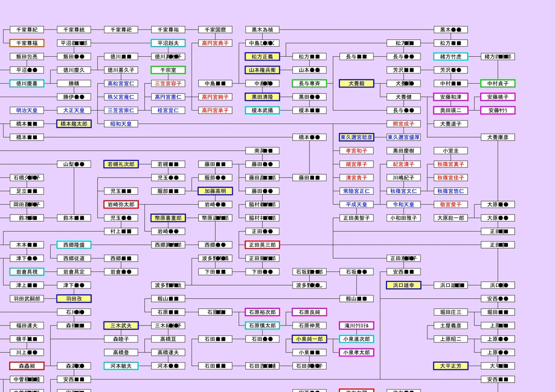Select the 加藤高明 node
This screenshot has width=555, height=392.
(x=216, y=191)
